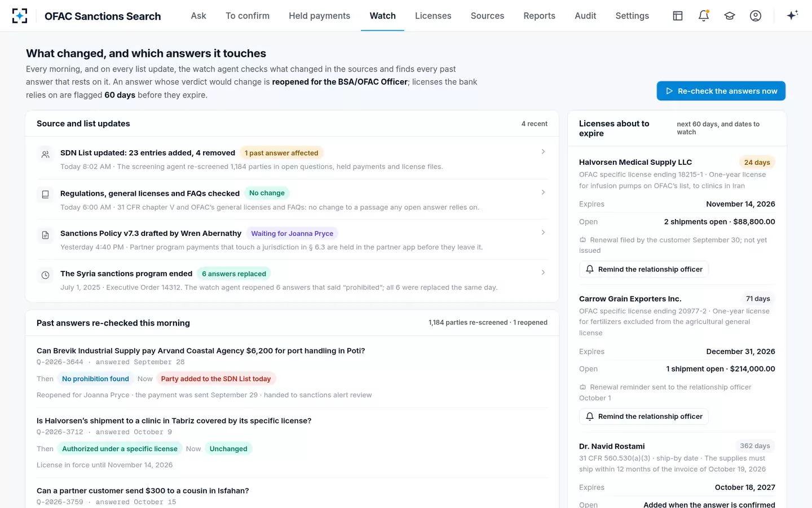Go to the Held payments tab
812x508 pixels.
coord(320,16)
